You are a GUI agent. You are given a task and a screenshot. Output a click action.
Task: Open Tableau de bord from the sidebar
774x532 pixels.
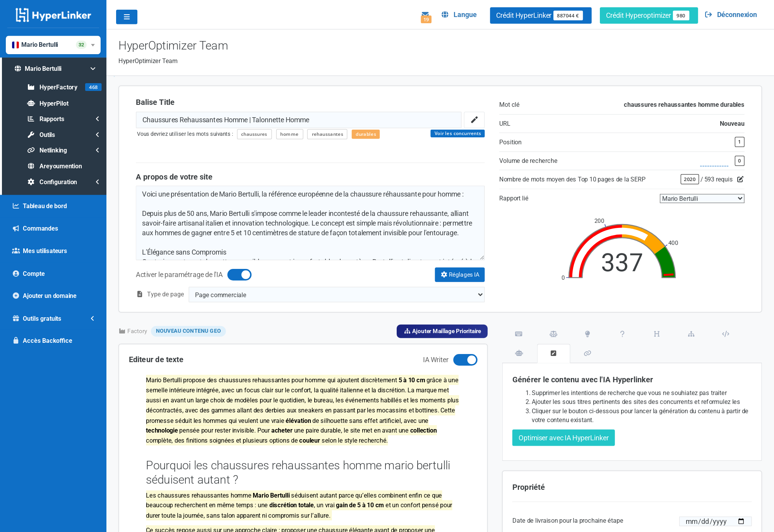tap(45, 206)
